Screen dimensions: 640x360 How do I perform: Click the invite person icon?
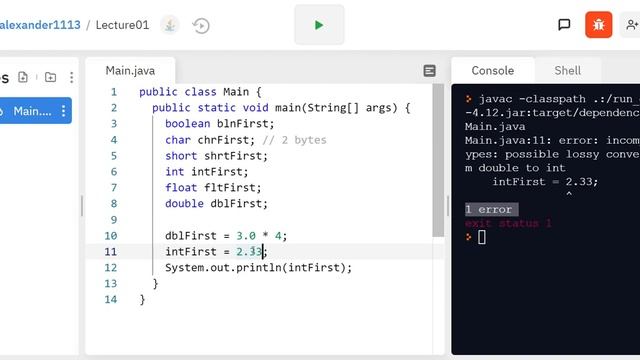pos(631,25)
